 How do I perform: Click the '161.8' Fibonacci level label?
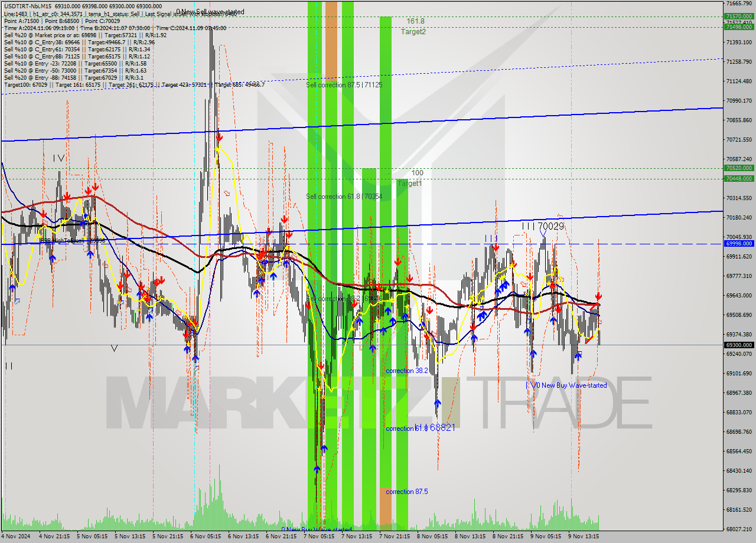pos(415,21)
